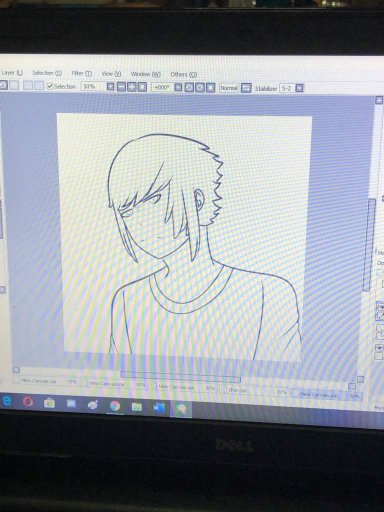Viewport: 384px width, 512px height.
Task: Open Google Chrome from the taskbar
Action: pos(115,406)
